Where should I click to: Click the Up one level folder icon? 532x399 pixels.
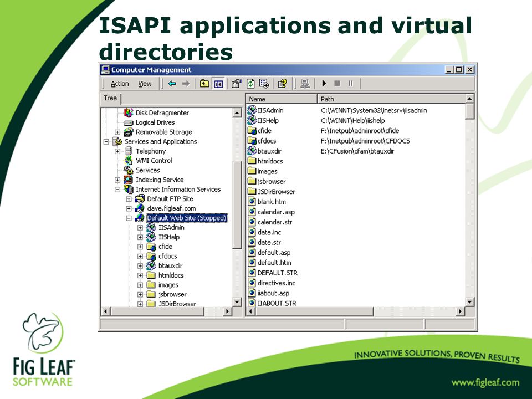(x=204, y=84)
